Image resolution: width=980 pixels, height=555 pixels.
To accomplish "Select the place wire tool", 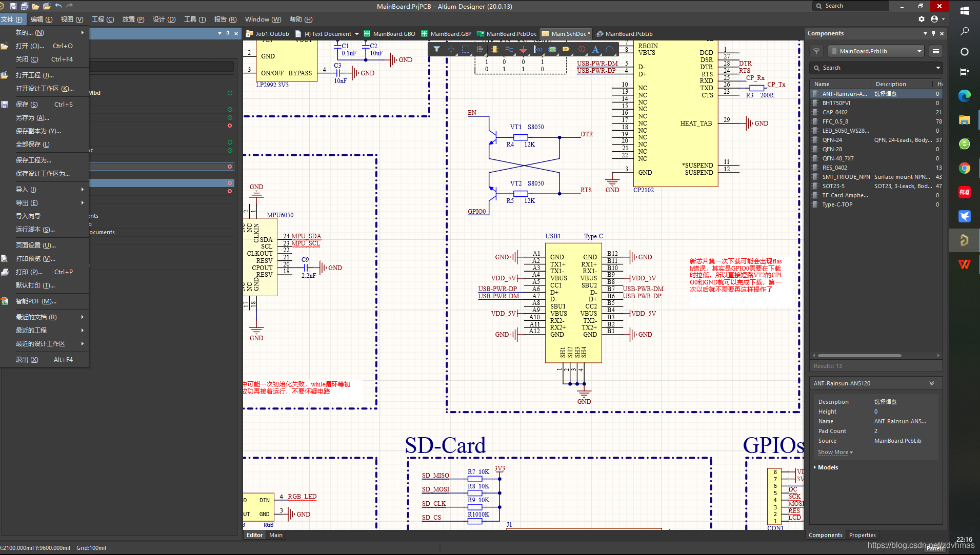I will click(509, 49).
